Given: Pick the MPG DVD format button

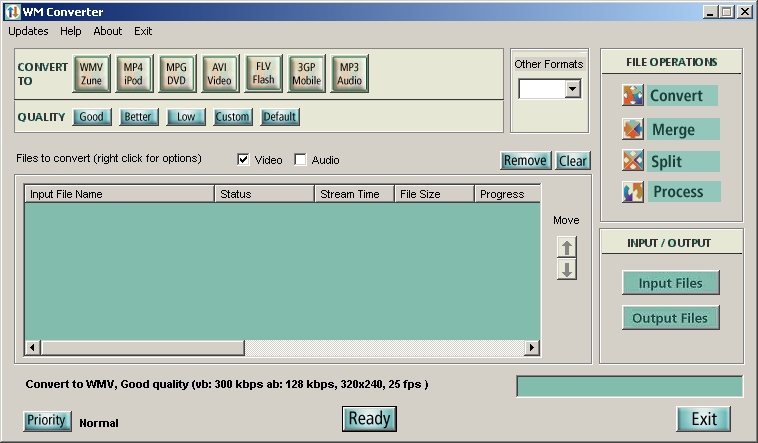Looking at the screenshot, I should point(176,74).
